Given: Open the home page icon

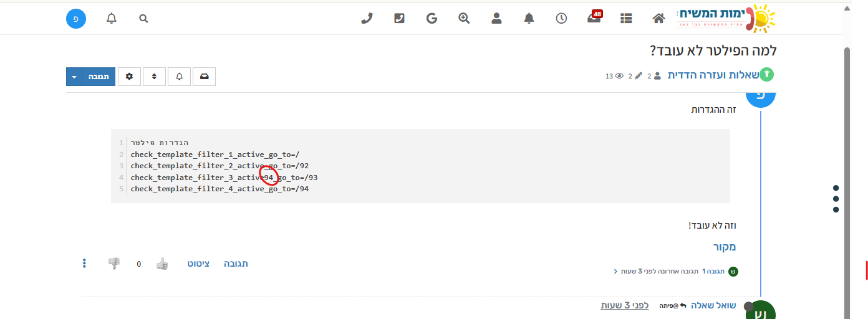Looking at the screenshot, I should [x=658, y=18].
